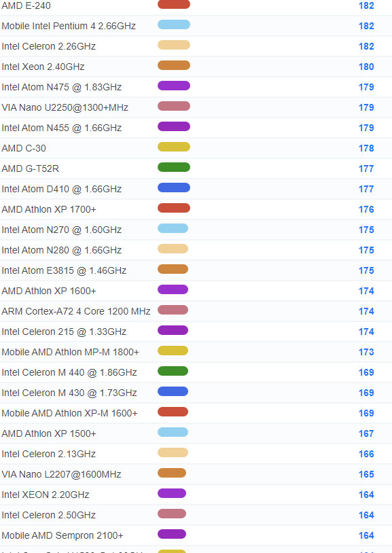Click the Intel XEON 2.20GHz name

pos(45,495)
